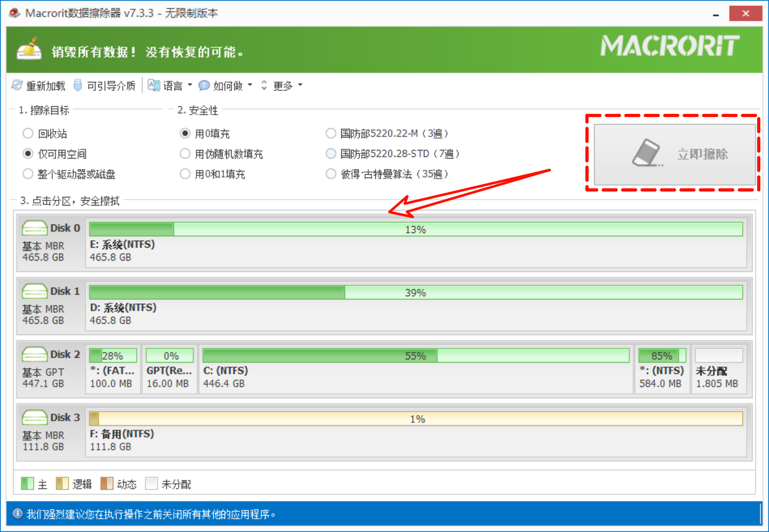Click the Disk 1 drive icon
The image size is (769, 532).
click(35, 291)
